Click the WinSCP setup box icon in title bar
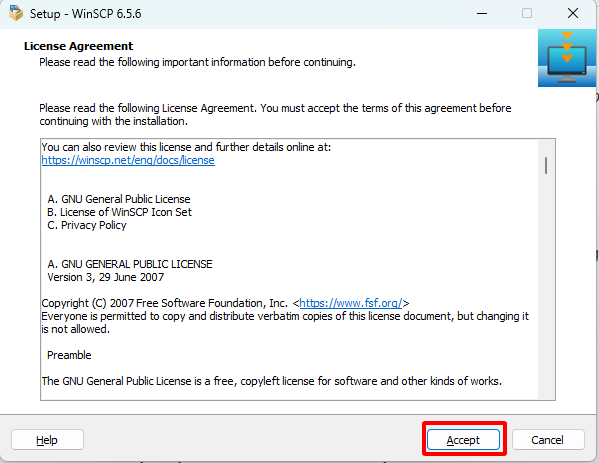 [16, 13]
